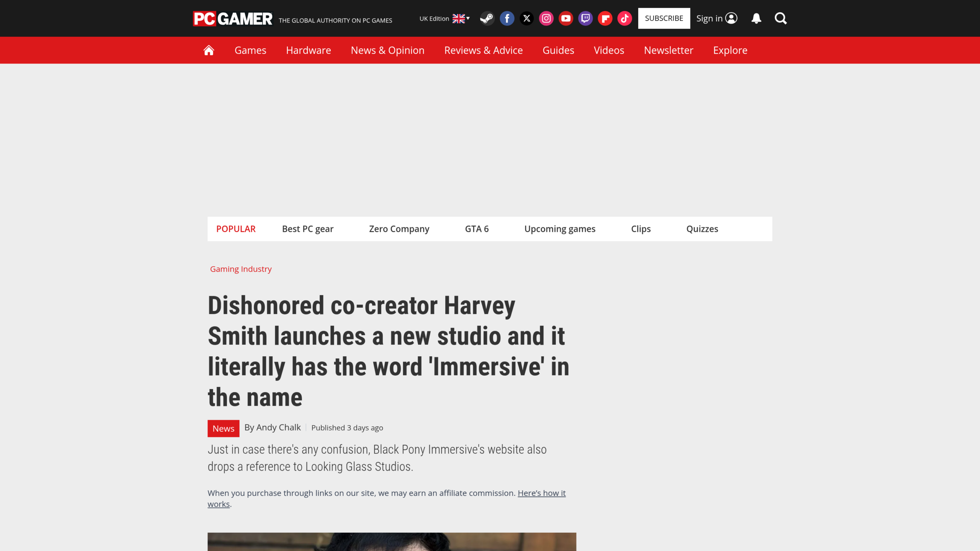Click the article headline about Harvey Smith
Screen dimensions: 980x551
(389, 351)
